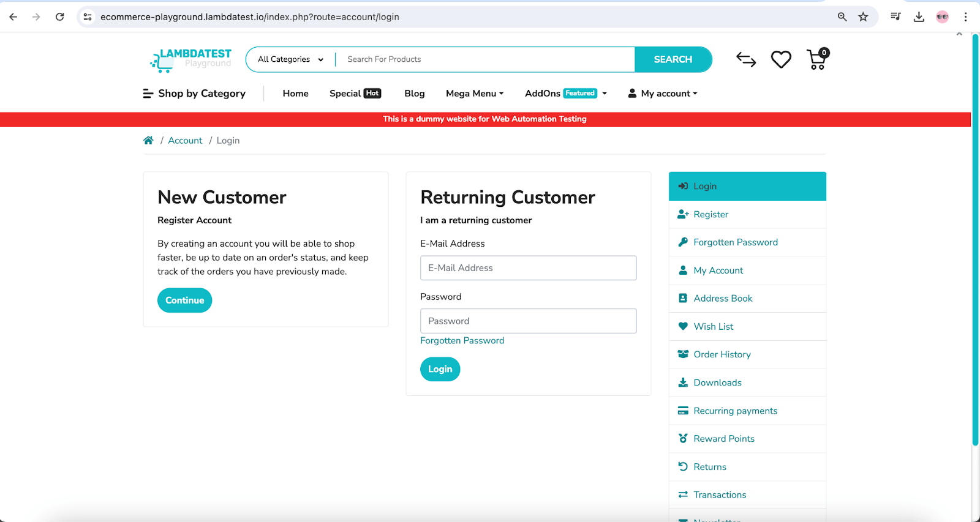This screenshot has width=980, height=522.
Task: Select Login in the account sidebar
Action: (747, 186)
